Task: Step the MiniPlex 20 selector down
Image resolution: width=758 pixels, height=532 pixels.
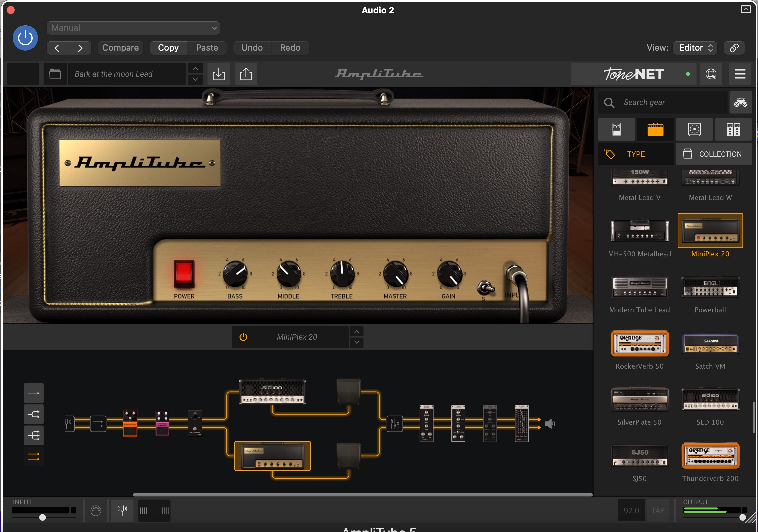Action: 357,342
